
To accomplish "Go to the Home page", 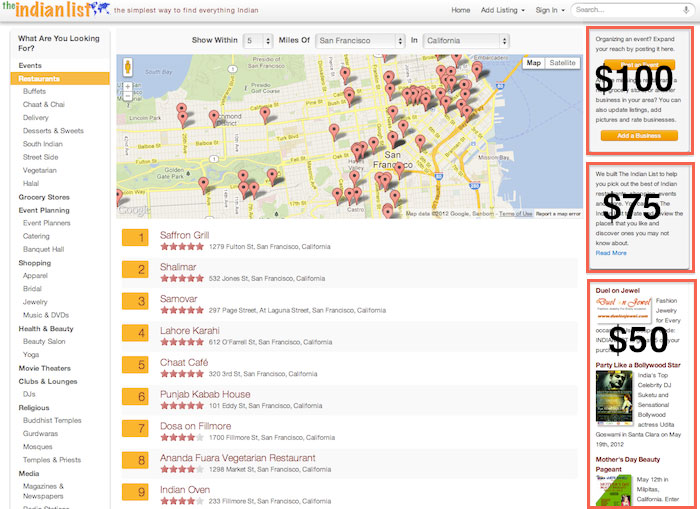I will [x=460, y=10].
